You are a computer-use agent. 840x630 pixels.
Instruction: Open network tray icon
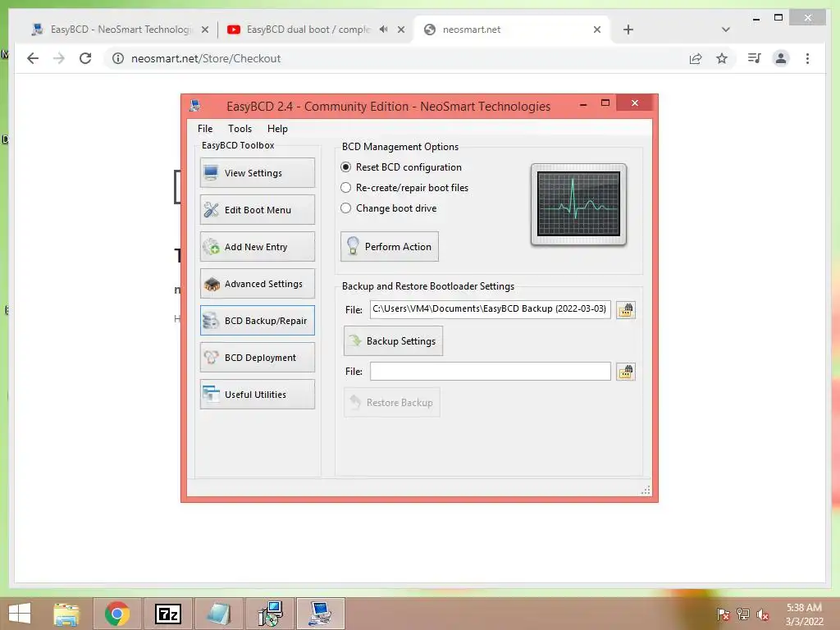click(x=743, y=614)
